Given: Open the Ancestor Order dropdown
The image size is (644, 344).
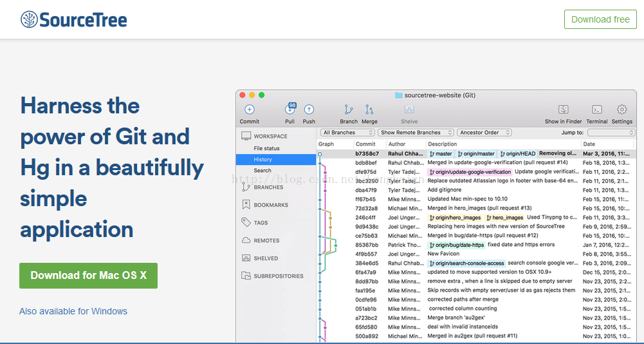Looking at the screenshot, I should (x=484, y=133).
